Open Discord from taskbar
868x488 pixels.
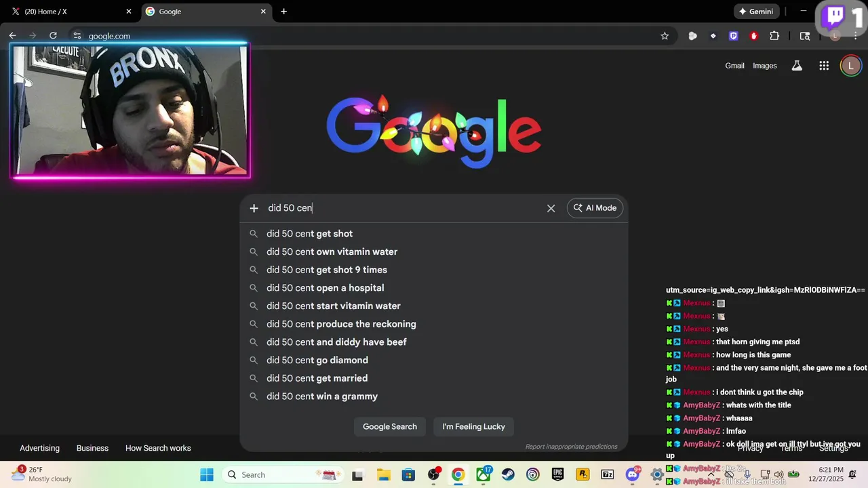[x=633, y=474]
